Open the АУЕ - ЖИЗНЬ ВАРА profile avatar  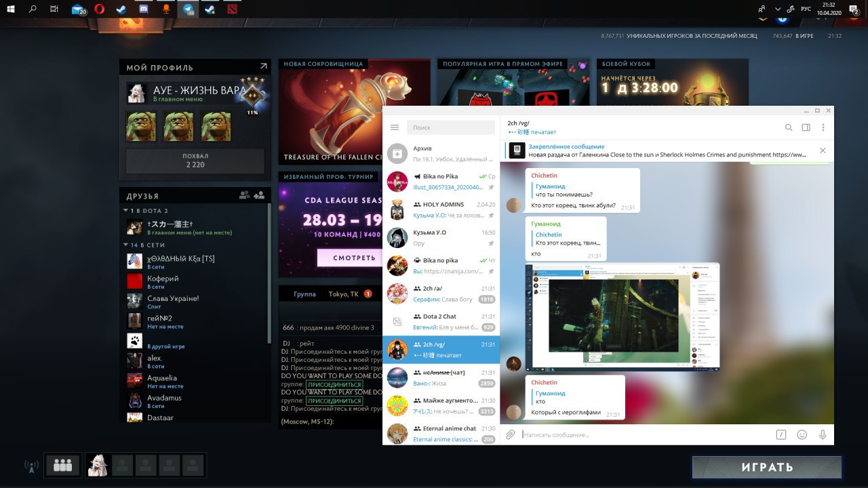[x=136, y=93]
